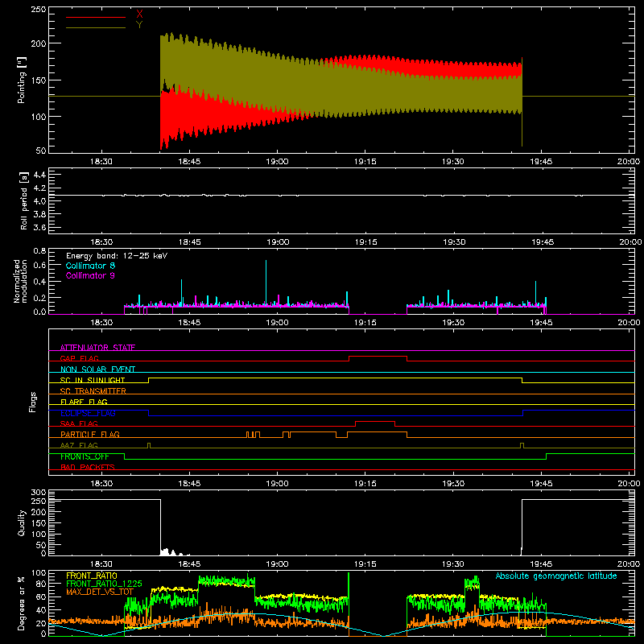
Task: Click the 19:15 tick label under Roll period plot
Action: pyautogui.click(x=365, y=242)
